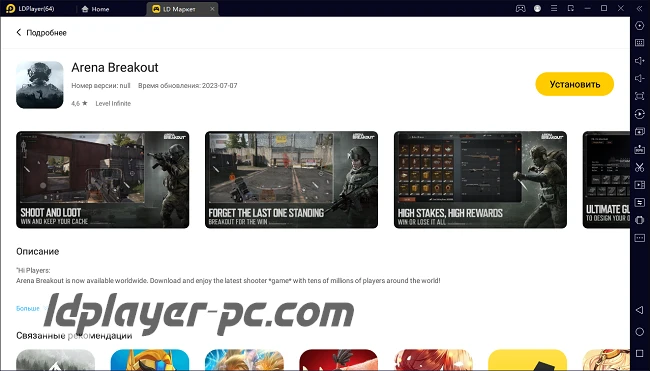Click the Связанные рекомендации heading
This screenshot has height=371, width=650.
(74, 335)
